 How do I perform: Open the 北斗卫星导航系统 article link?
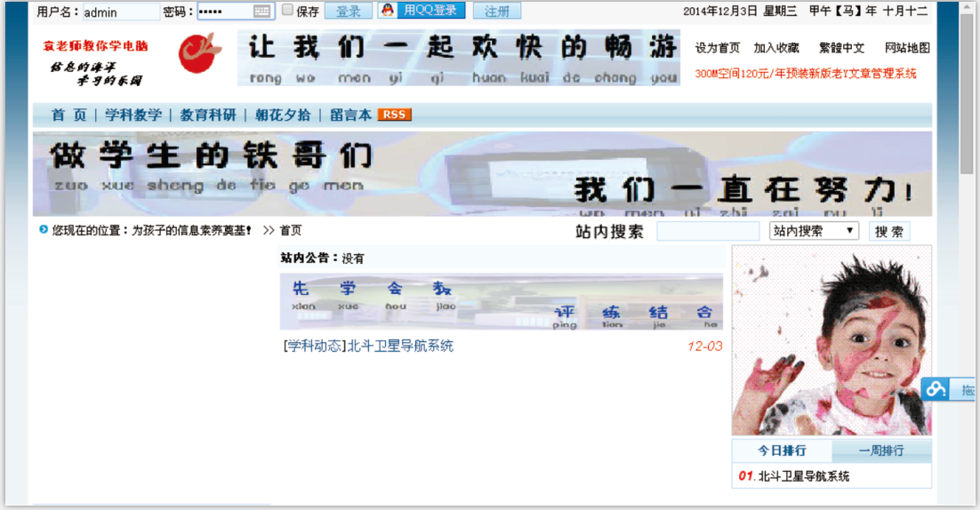400,346
